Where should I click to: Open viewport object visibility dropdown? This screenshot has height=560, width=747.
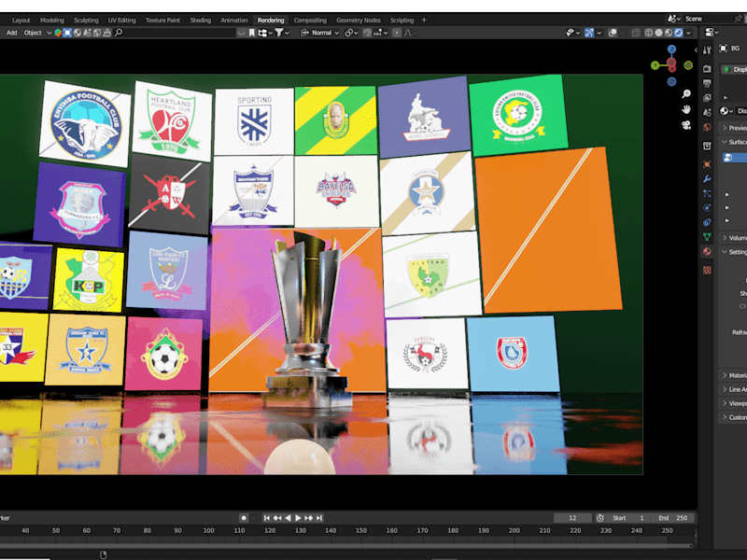tap(572, 33)
